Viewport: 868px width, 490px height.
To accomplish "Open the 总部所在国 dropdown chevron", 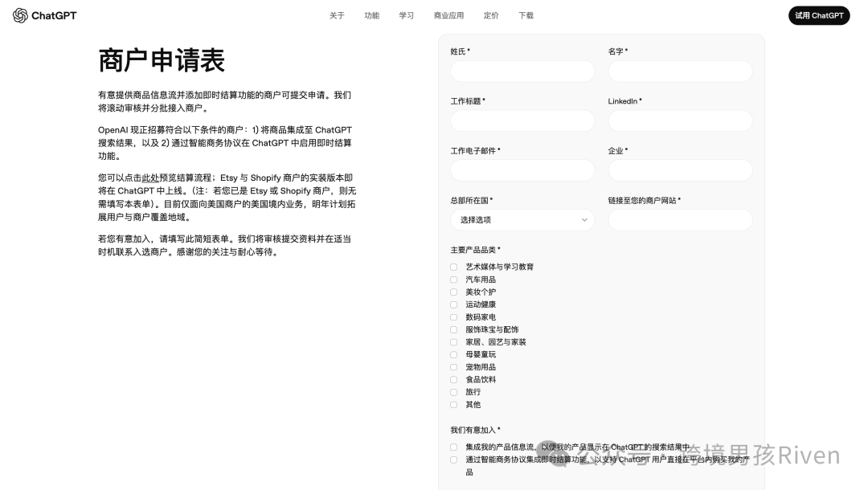I will pos(584,220).
